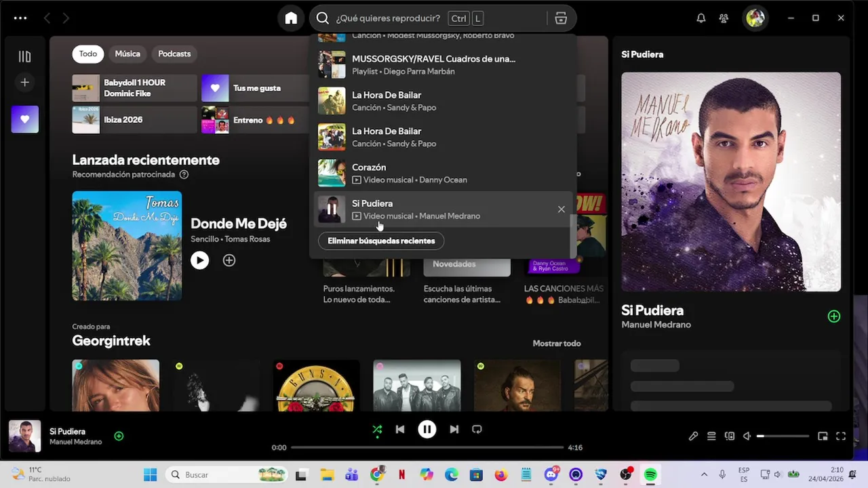Toggle the play queue icon

[711, 436]
